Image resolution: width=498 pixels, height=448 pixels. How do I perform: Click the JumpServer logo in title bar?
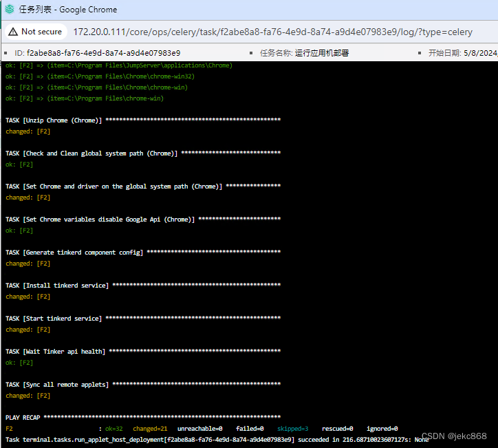(10, 9)
